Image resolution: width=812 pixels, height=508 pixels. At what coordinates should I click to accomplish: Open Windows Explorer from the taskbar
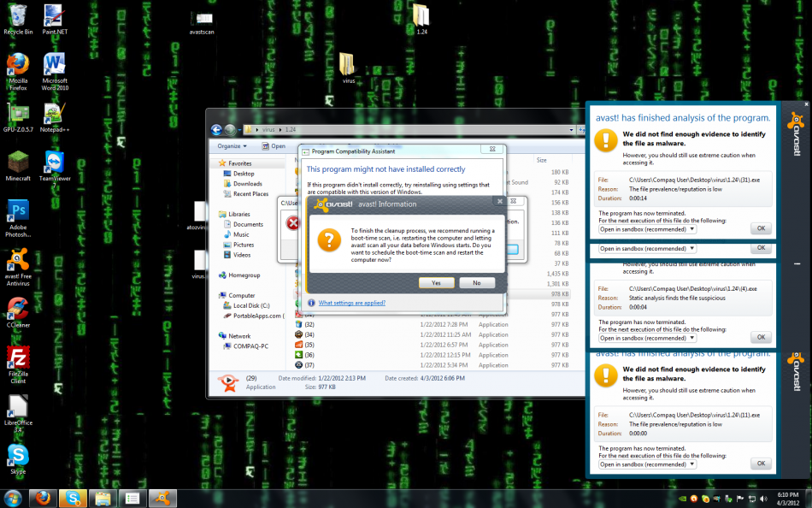point(103,499)
